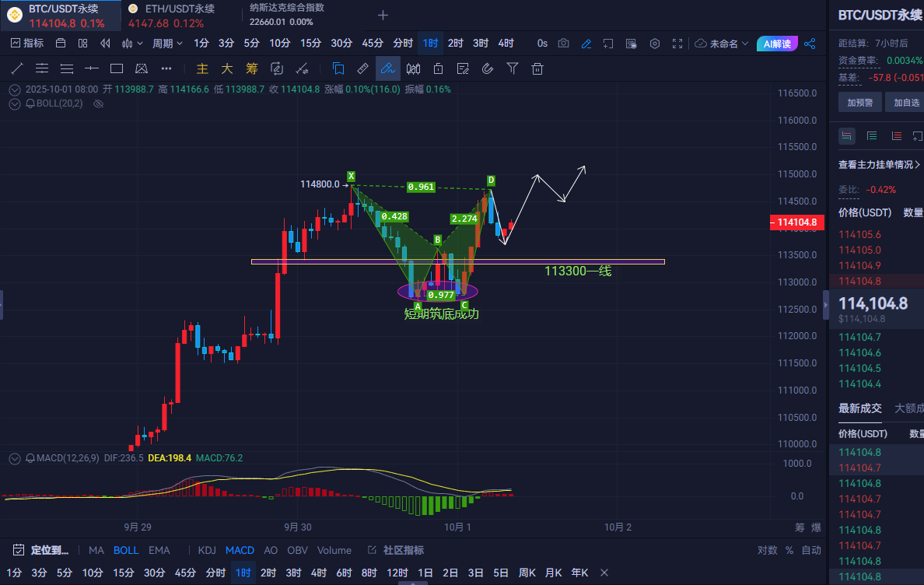Select the rectangle drawing tool
Screen dimensions: 924x585
(x=117, y=68)
